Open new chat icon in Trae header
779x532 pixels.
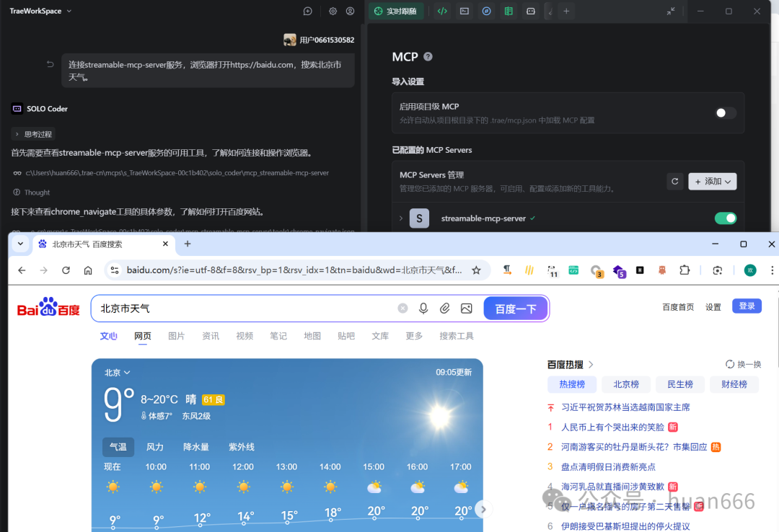click(x=307, y=11)
